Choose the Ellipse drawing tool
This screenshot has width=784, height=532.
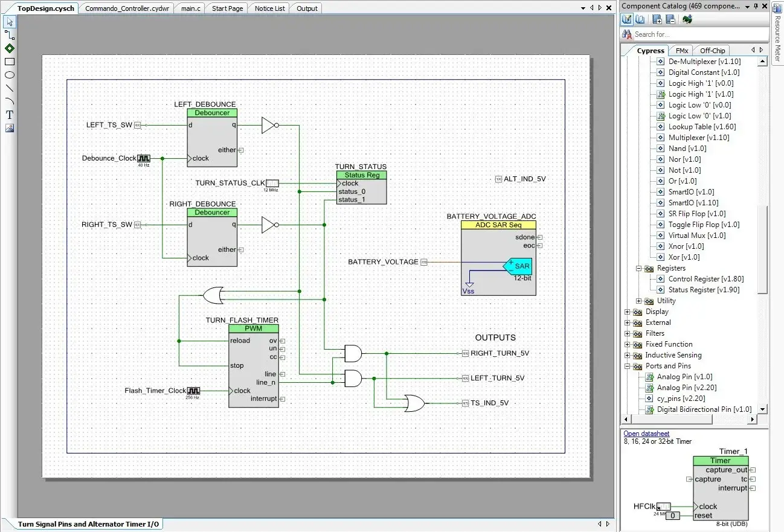pyautogui.click(x=9, y=75)
